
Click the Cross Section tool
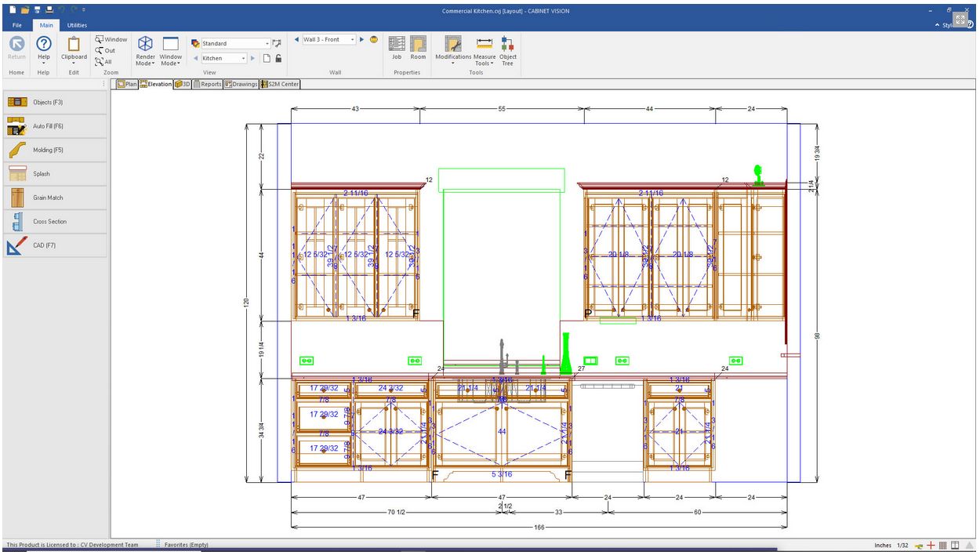point(55,222)
